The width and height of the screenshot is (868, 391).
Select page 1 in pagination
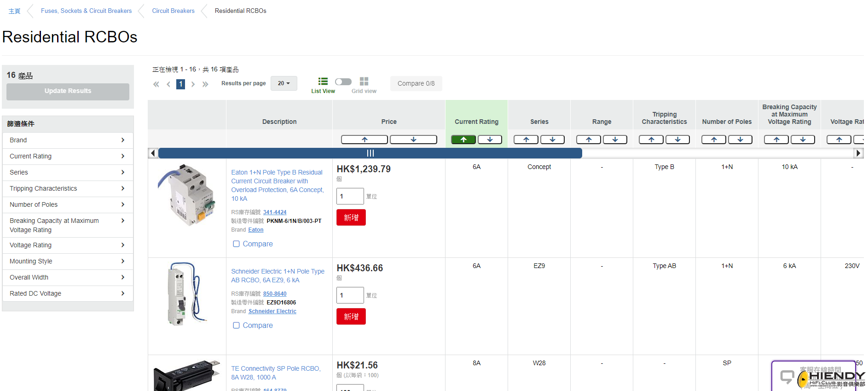181,84
